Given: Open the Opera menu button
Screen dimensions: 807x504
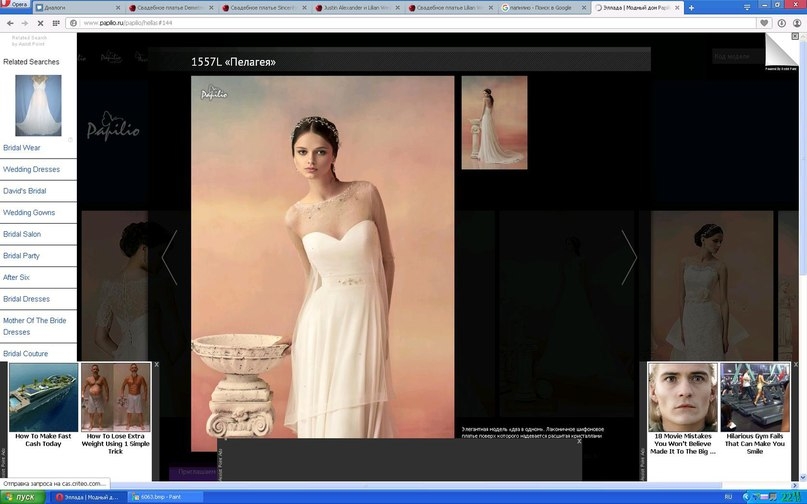Looking at the screenshot, I should [17, 6].
